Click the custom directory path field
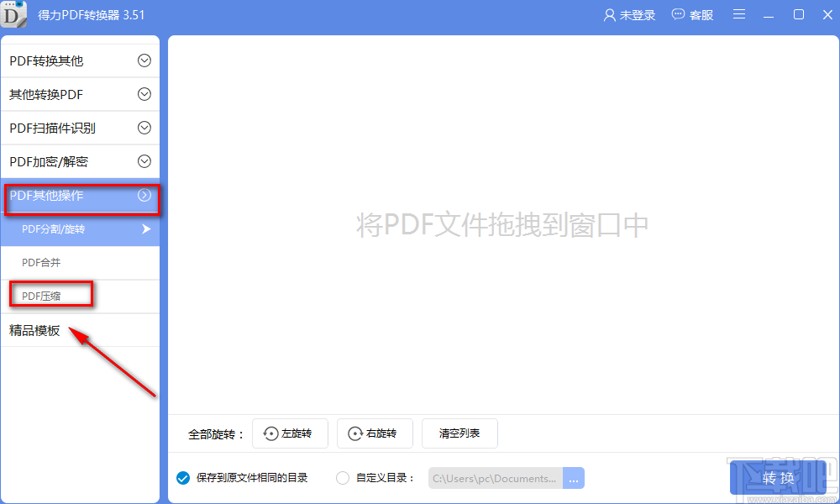 pyautogui.click(x=496, y=478)
